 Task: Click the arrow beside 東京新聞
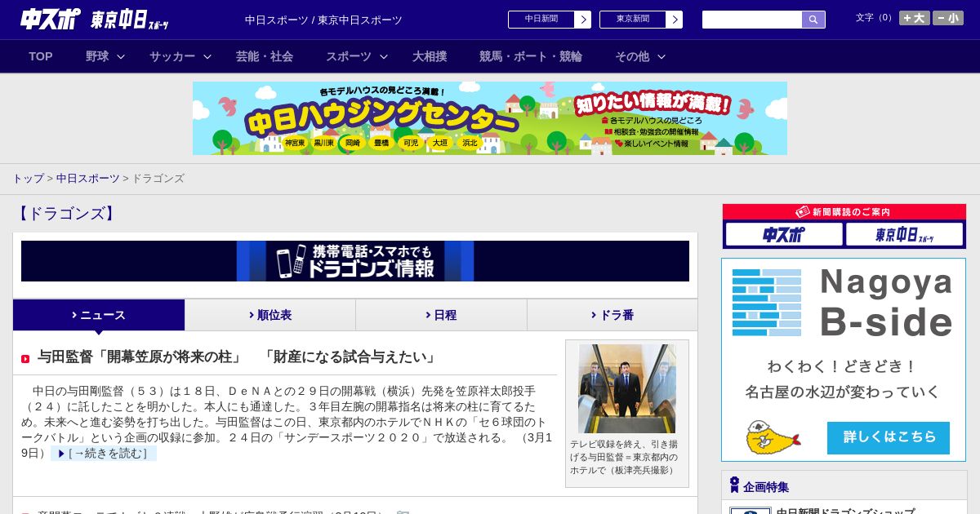[674, 20]
